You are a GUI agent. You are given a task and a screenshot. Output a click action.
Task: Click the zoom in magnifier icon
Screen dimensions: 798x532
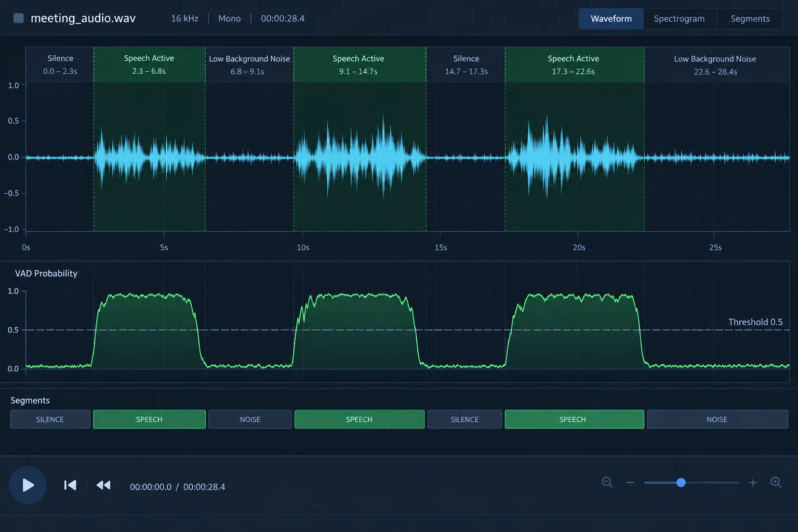tap(776, 483)
